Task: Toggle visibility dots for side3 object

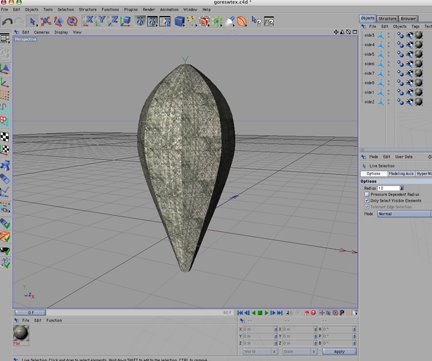Action: [x=388, y=35]
